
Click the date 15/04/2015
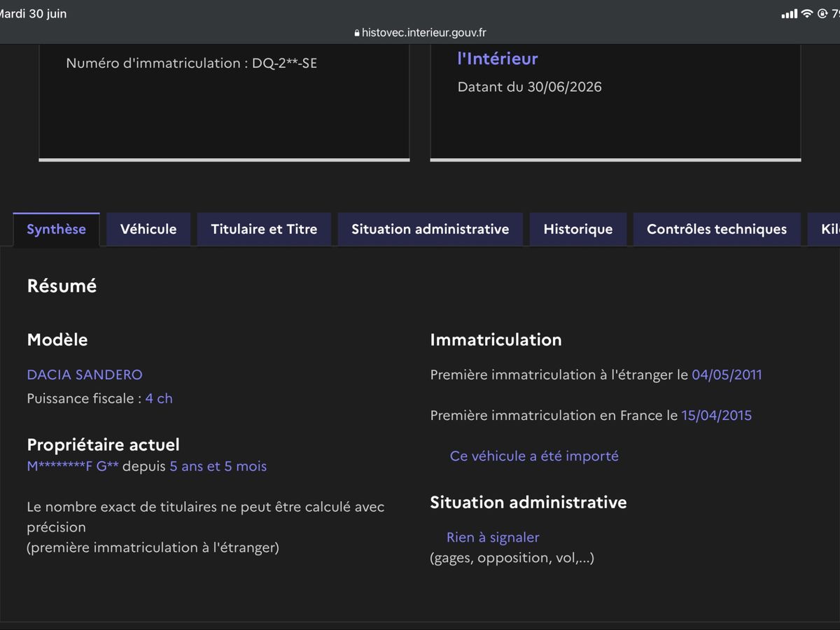point(717,415)
